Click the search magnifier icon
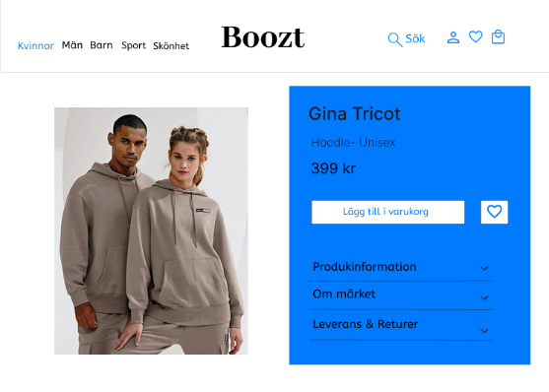The image size is (549, 392). (394, 39)
